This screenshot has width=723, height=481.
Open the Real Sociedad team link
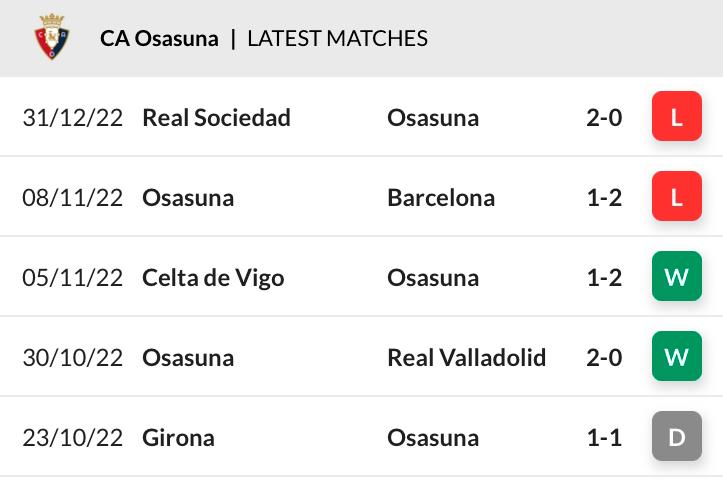(x=216, y=118)
